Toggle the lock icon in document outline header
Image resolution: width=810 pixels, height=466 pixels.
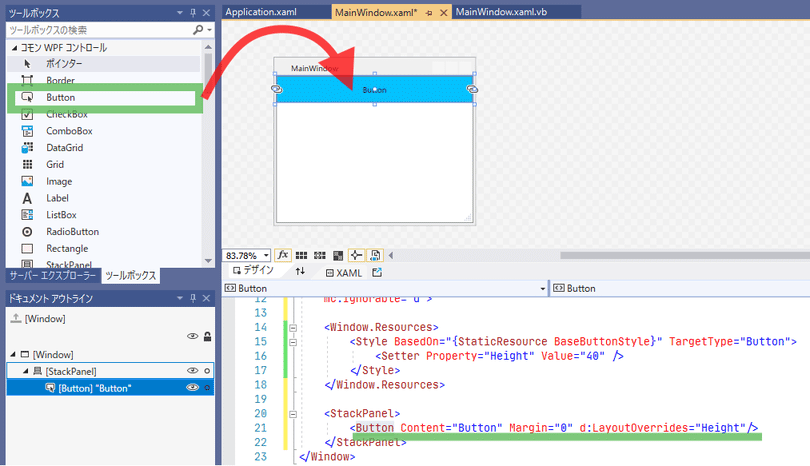207,337
